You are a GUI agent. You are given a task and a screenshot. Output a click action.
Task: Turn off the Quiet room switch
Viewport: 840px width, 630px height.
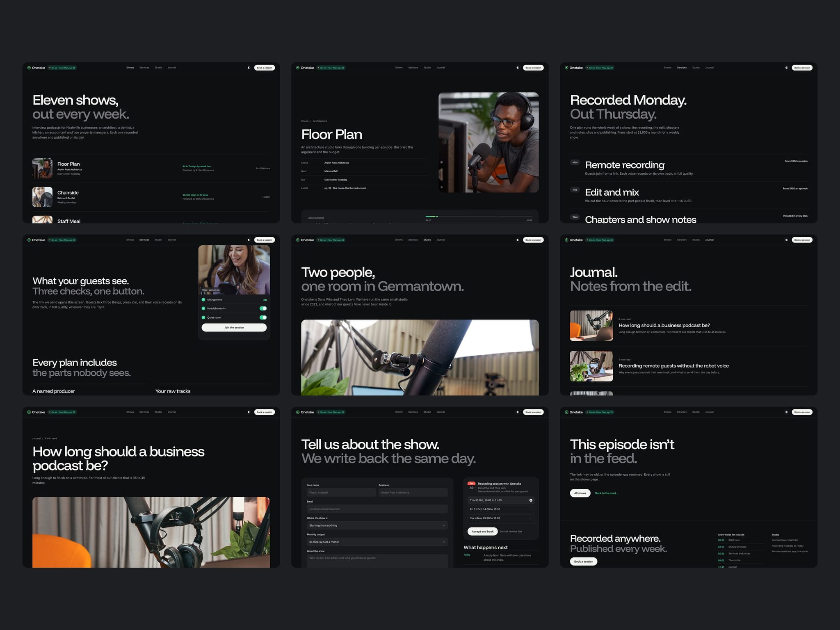[263, 317]
